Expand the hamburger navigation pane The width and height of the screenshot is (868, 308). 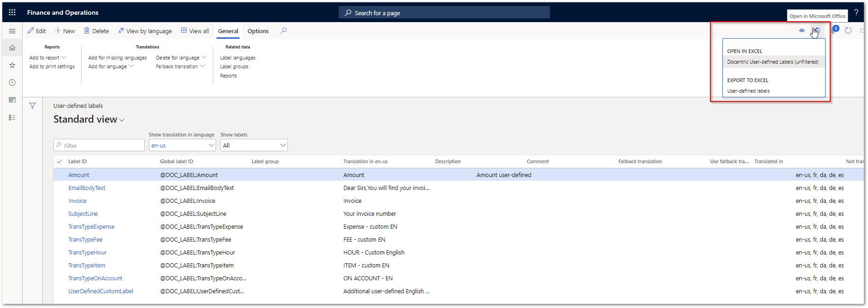12,31
